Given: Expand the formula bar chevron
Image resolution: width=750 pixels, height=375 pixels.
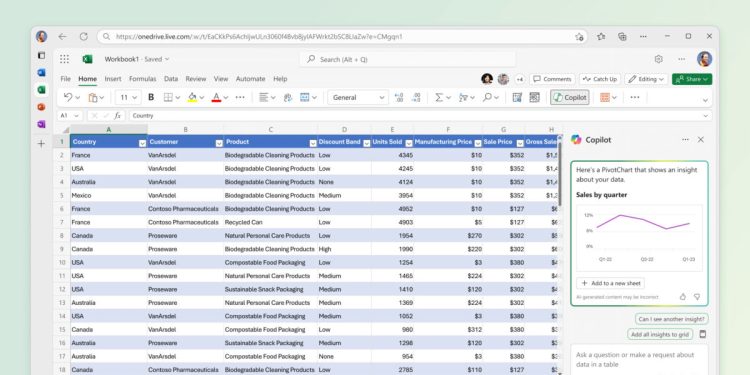Looking at the screenshot, I should [x=706, y=116].
